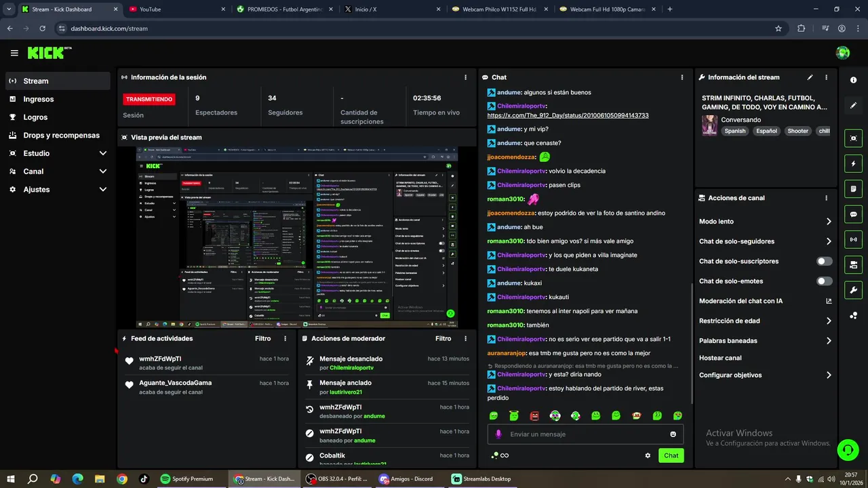Click the pencil icon in the Información del stream header
This screenshot has height=488, width=868.
click(810, 77)
